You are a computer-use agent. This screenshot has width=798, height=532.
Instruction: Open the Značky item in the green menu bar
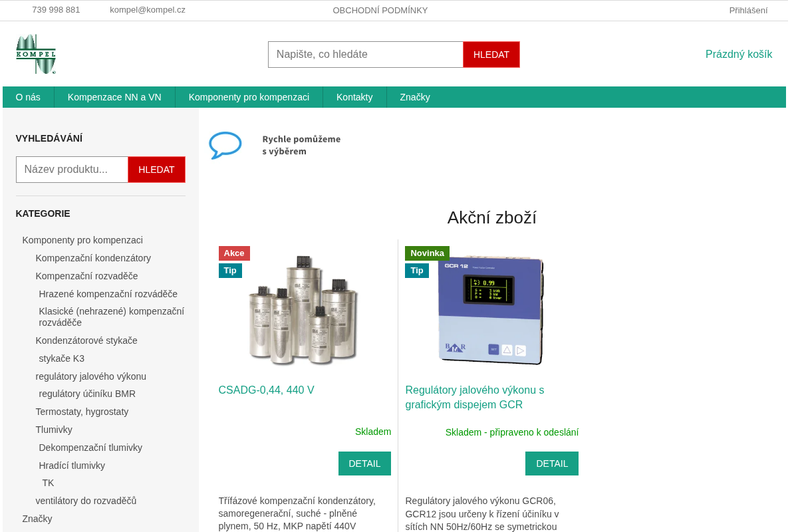415,97
